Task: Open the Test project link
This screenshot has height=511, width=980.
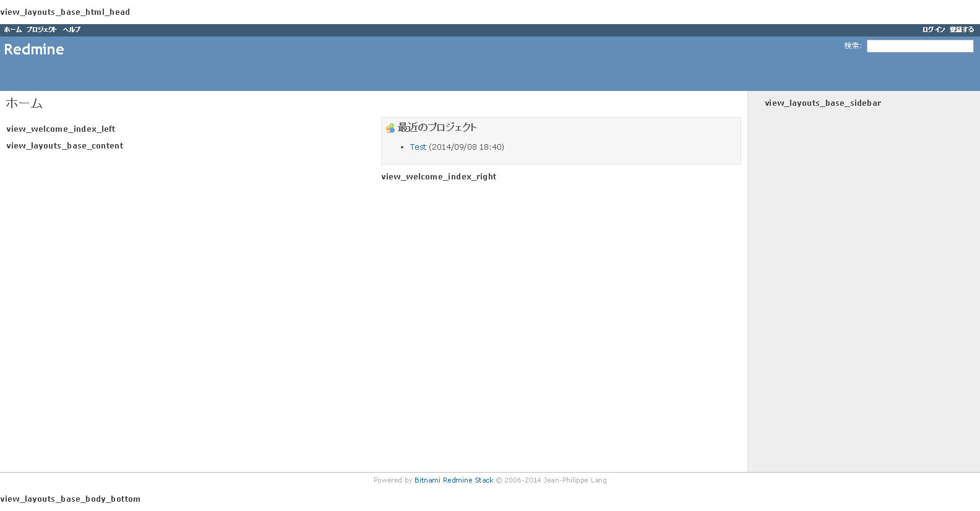Action: point(418,147)
